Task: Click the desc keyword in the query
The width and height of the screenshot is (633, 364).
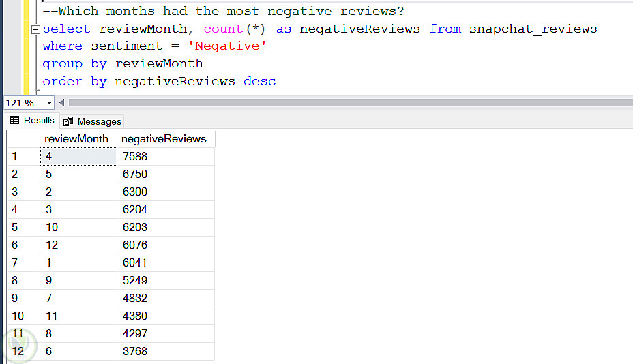Action: [x=260, y=82]
